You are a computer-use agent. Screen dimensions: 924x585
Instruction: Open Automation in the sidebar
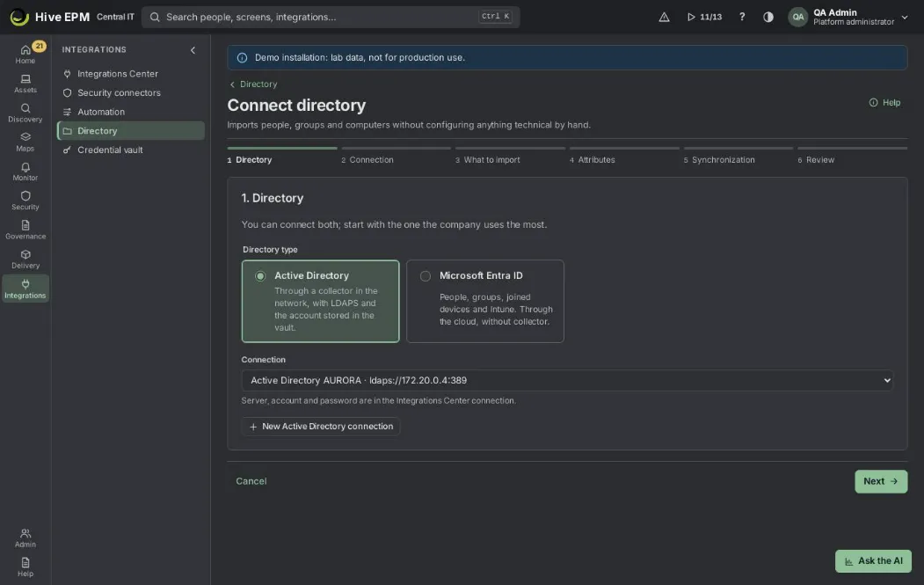point(131,112)
